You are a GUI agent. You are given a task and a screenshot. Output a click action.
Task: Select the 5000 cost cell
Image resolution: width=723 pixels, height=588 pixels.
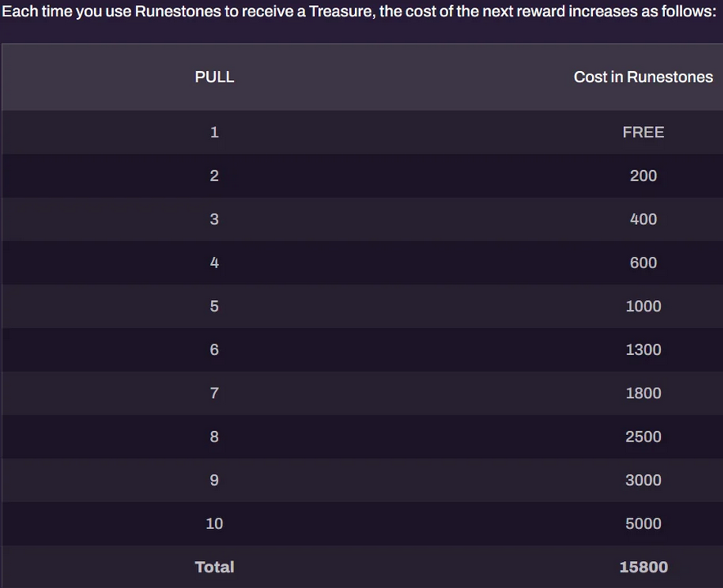point(643,523)
